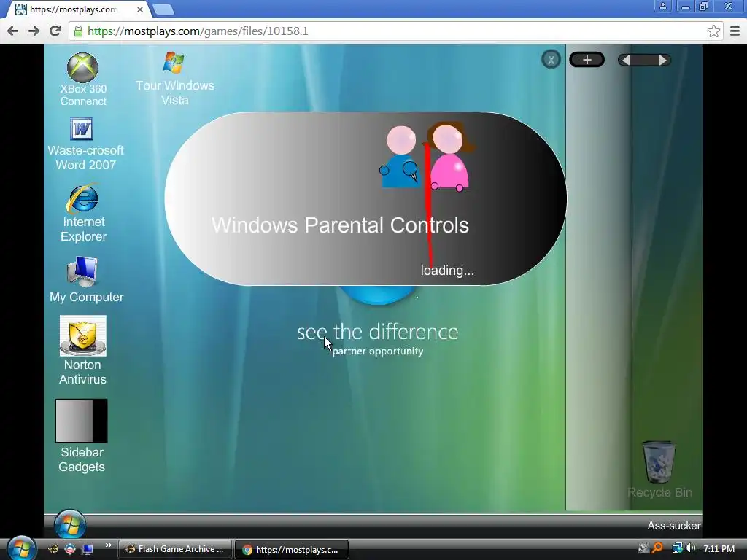This screenshot has width=747, height=560.
Task: Go forward in the browser
Action: pyautogui.click(x=34, y=31)
